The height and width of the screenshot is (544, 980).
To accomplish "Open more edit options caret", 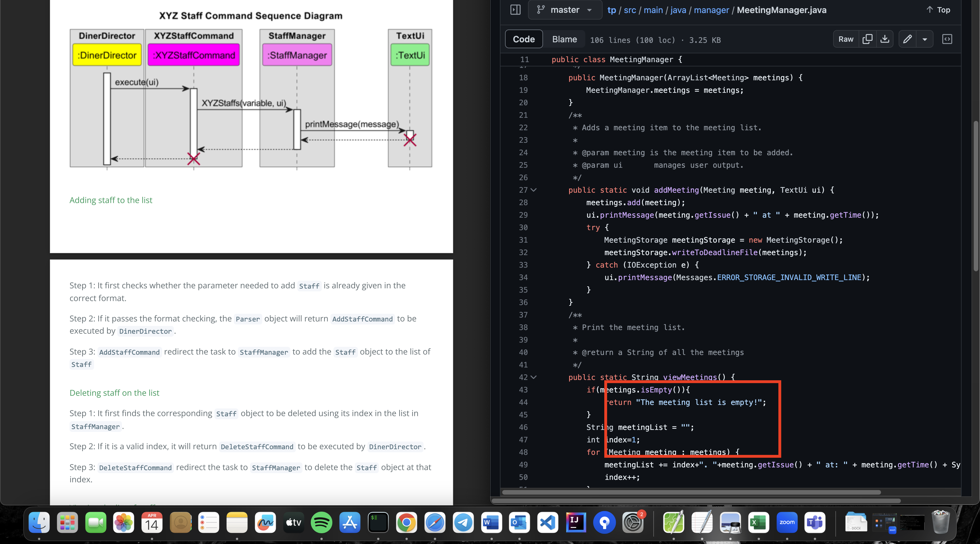I will 924,39.
